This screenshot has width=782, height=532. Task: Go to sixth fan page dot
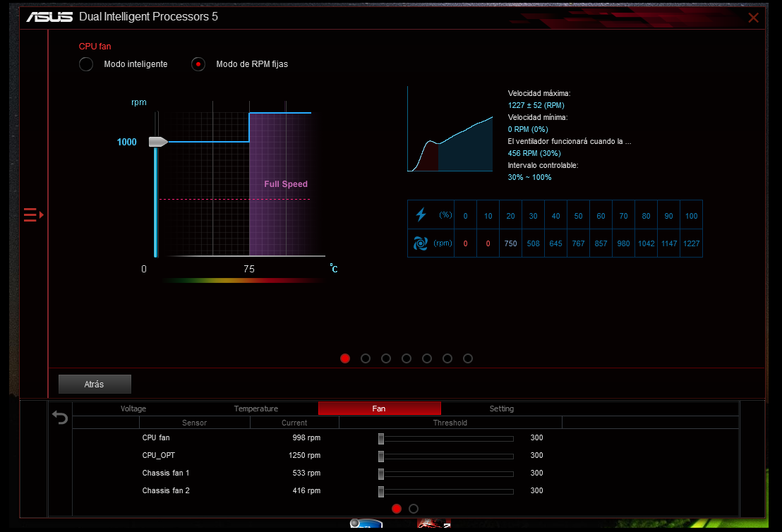tap(447, 358)
